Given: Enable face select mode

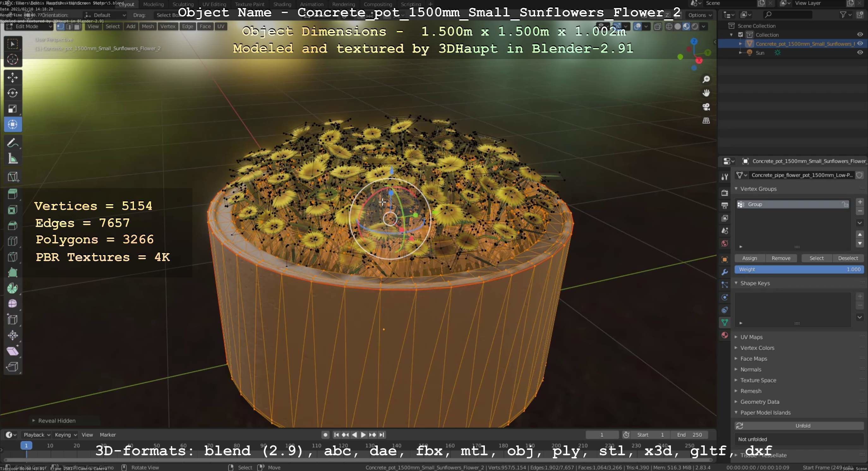Looking at the screenshot, I should [77, 27].
